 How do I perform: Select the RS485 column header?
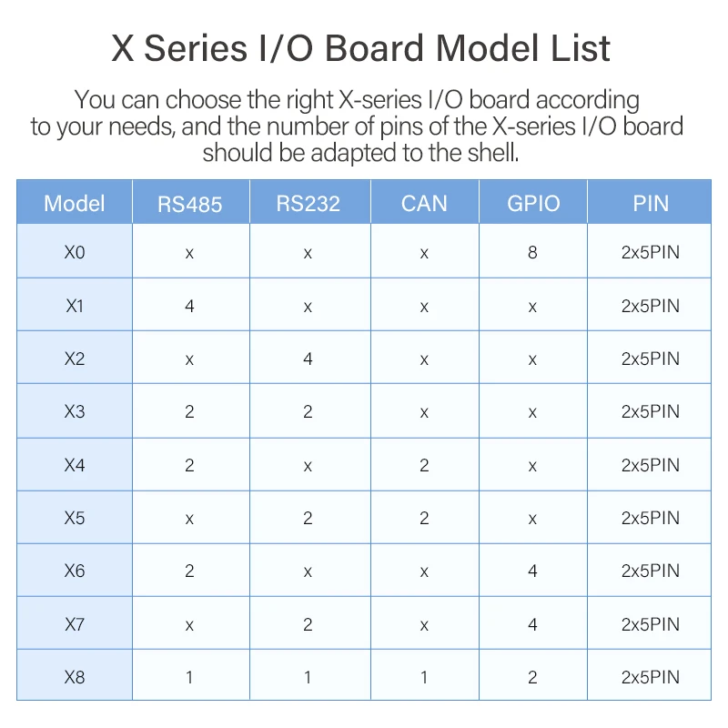[189, 203]
